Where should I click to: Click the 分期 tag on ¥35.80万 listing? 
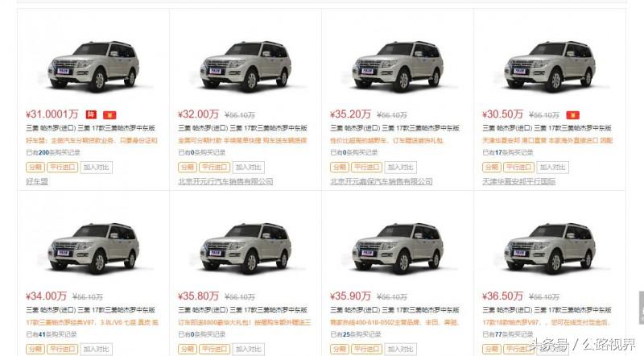pos(188,349)
